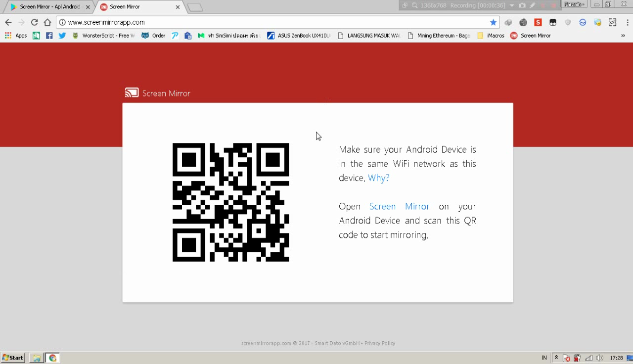
Task: Open the taskbar file explorer icon
Action: click(36, 358)
